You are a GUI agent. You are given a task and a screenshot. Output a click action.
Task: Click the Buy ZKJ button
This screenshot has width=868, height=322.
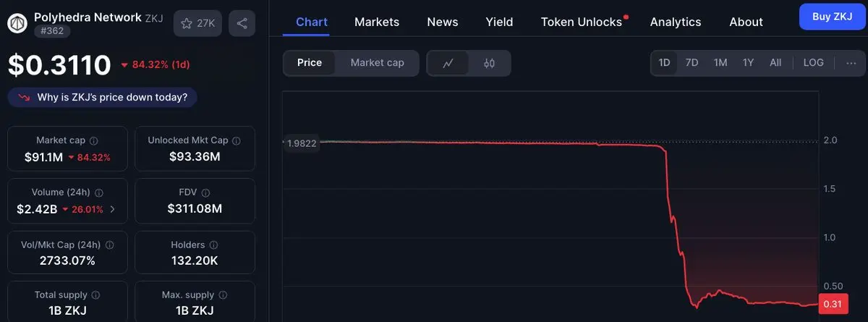point(832,16)
